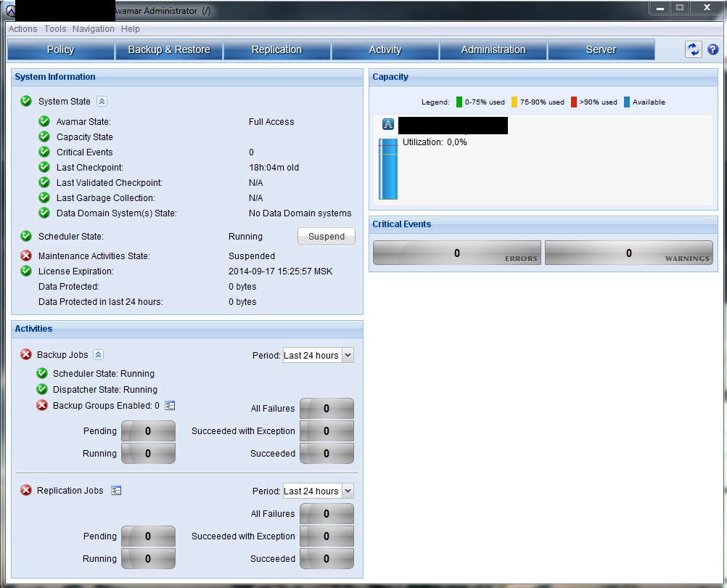Image resolution: width=727 pixels, height=588 pixels.
Task: Switch to the Backup & Restore tab
Action: (x=169, y=49)
